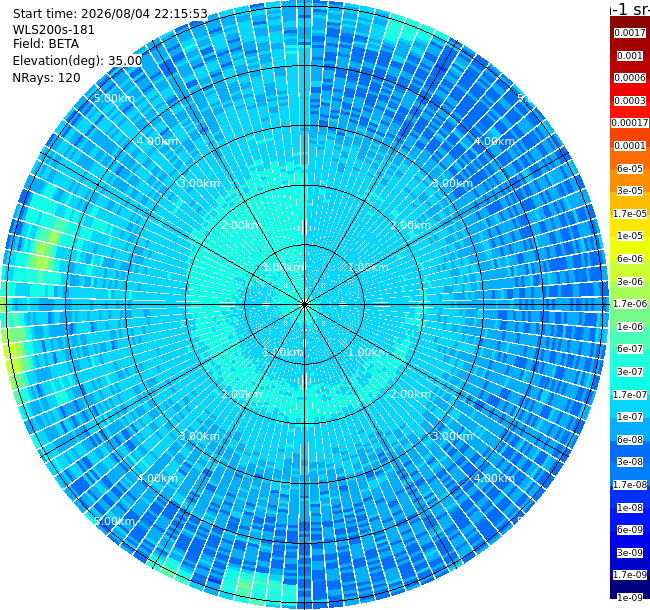Click the Start time text label
The height and width of the screenshot is (610, 650).
(x=110, y=14)
